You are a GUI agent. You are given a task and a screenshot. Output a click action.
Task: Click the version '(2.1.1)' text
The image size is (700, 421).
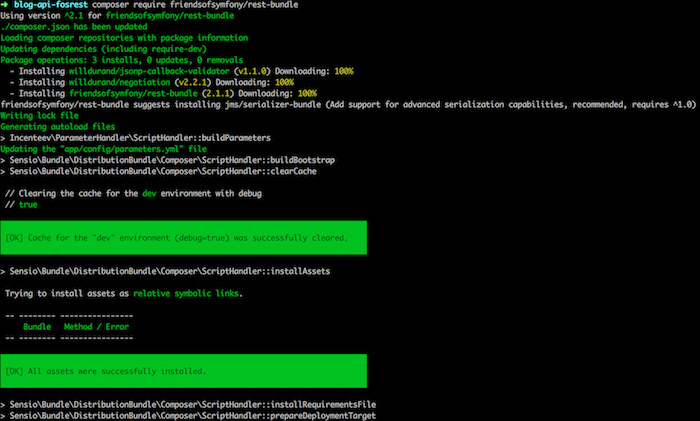(218, 94)
